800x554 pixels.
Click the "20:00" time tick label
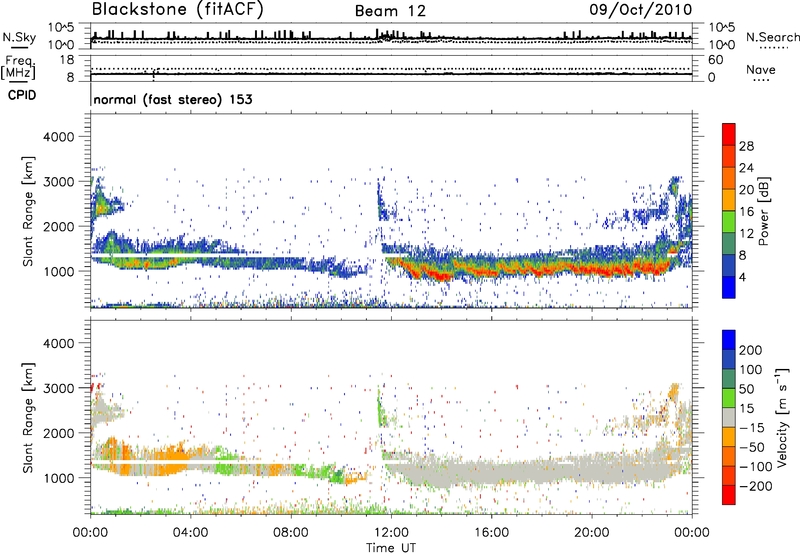(591, 533)
